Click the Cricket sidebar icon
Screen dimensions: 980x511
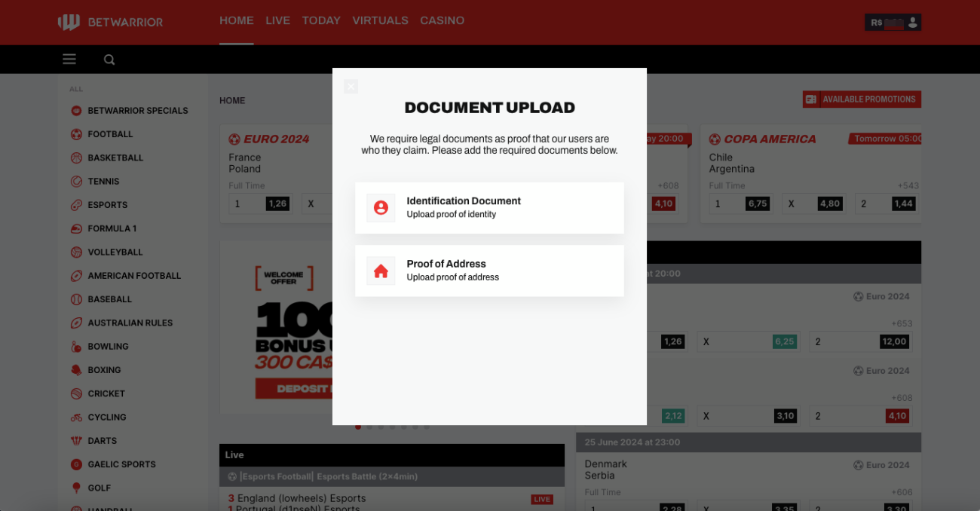(x=76, y=393)
